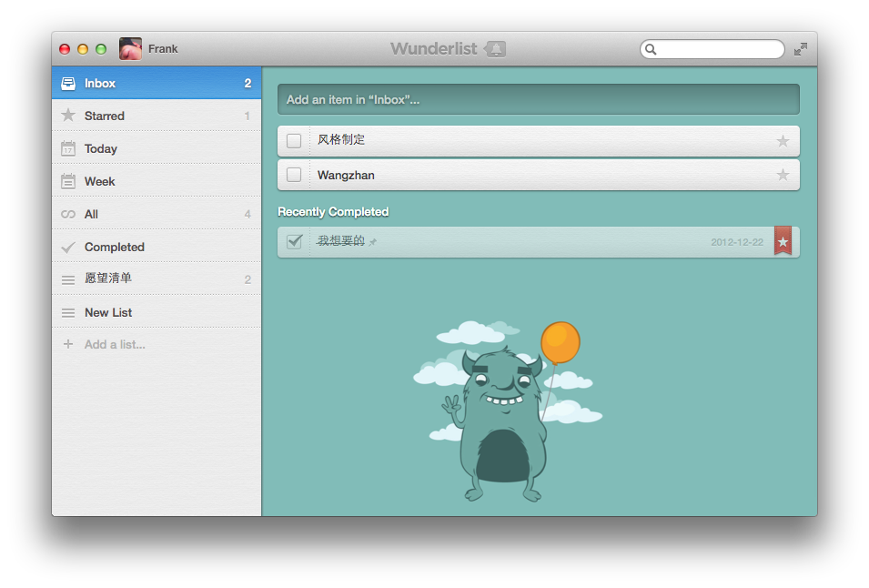This screenshot has width=869, height=588.
Task: Click the 愿望清单 count 2
Action: point(248,279)
